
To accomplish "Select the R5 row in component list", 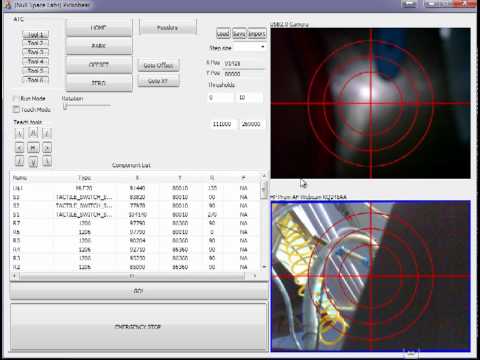I will point(135,241).
